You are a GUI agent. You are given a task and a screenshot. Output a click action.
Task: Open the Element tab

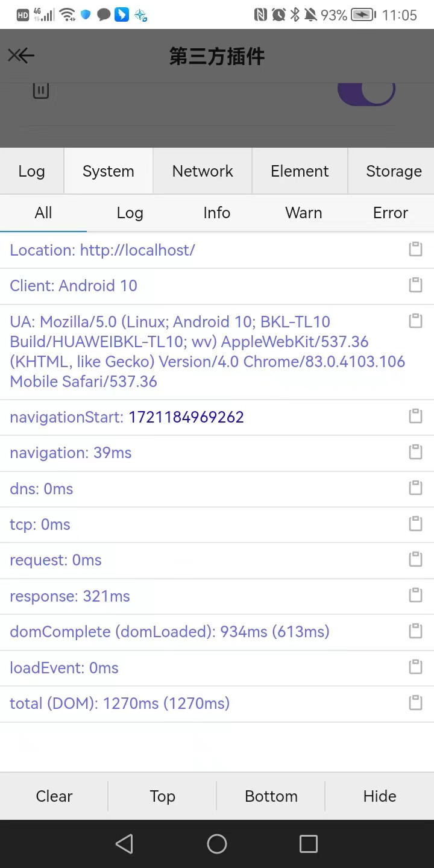pyautogui.click(x=300, y=171)
